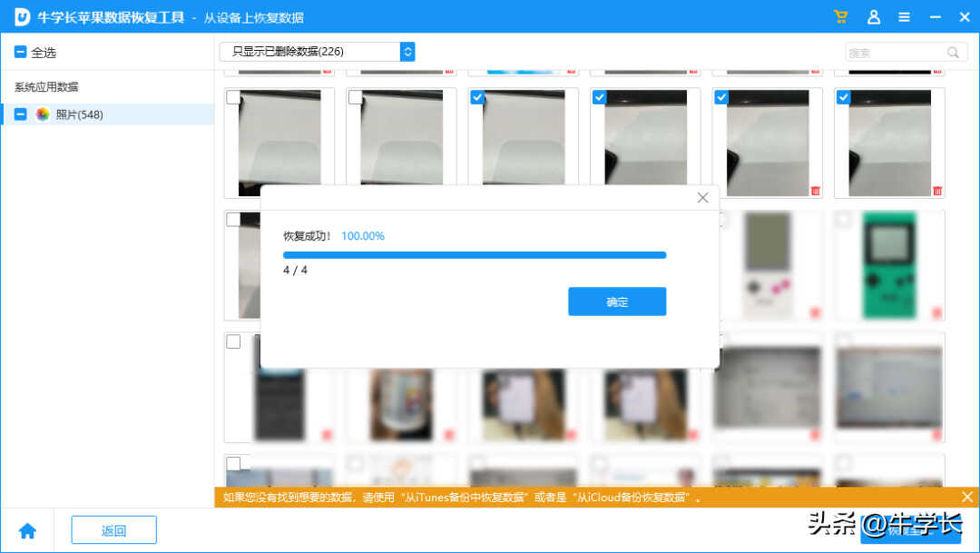Uncheck the third photo in first row
980x553 pixels.
477,97
